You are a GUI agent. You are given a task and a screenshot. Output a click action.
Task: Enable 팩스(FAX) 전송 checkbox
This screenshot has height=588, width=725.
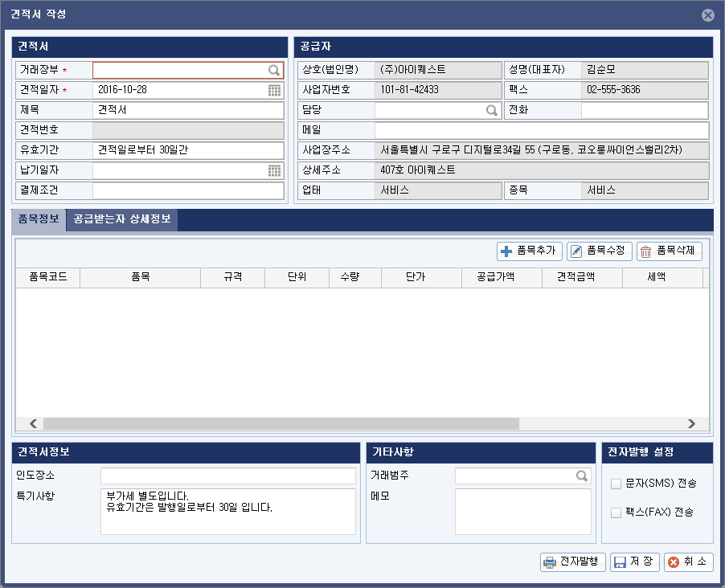coord(616,512)
